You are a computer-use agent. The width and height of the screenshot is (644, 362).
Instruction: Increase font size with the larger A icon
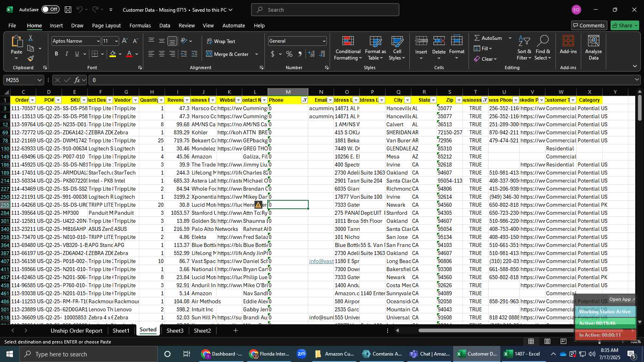pyautogui.click(x=125, y=41)
